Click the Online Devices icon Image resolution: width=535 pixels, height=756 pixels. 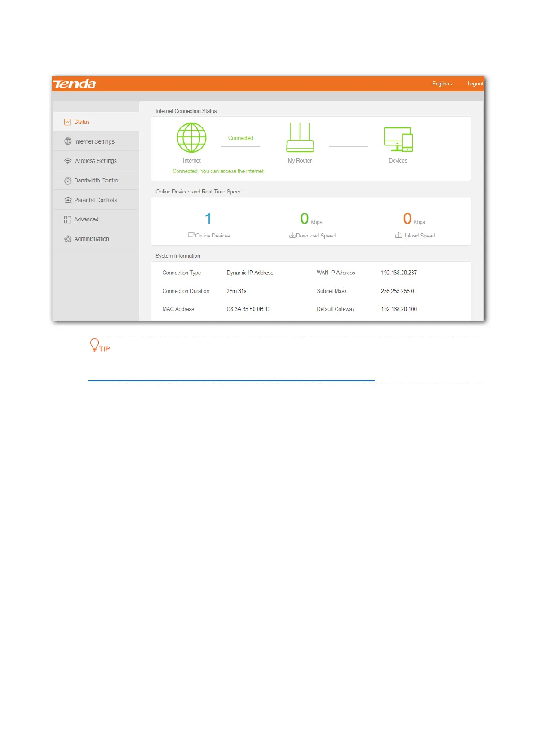[x=191, y=235]
